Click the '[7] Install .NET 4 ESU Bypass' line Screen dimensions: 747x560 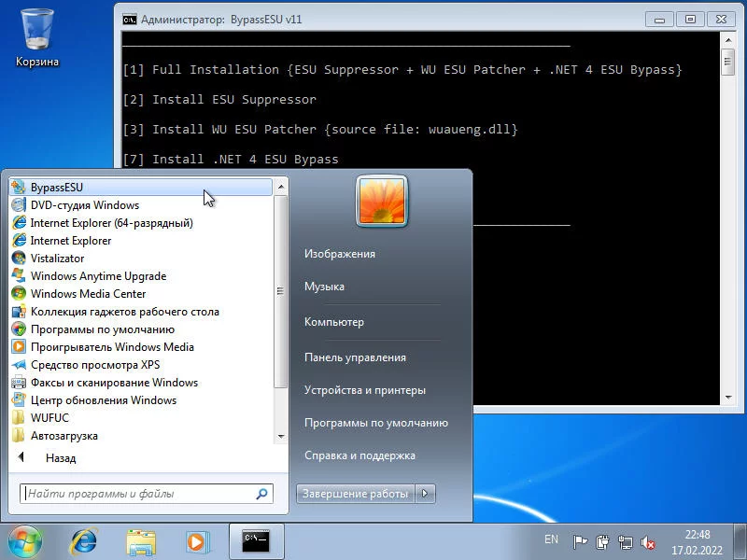coord(231,159)
